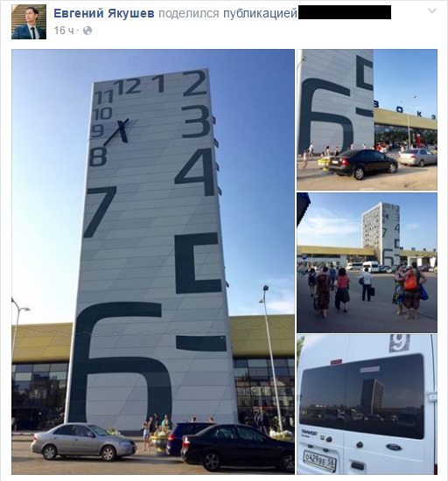448x481 pixels.
Task: Click the silver sedan in the main photo
Action: pos(83,442)
